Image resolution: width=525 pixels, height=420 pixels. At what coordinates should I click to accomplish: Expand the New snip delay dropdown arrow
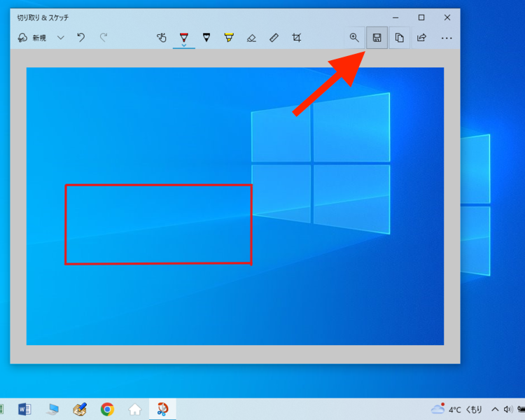coord(61,38)
